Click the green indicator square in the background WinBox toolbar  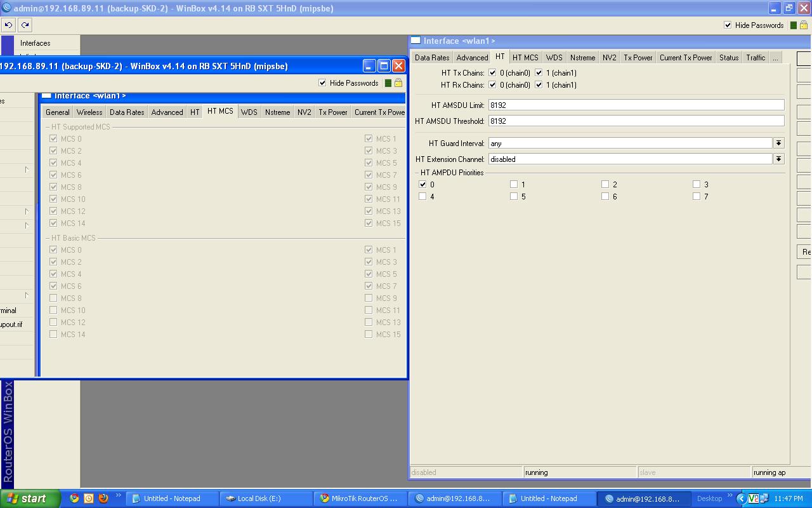click(794, 25)
